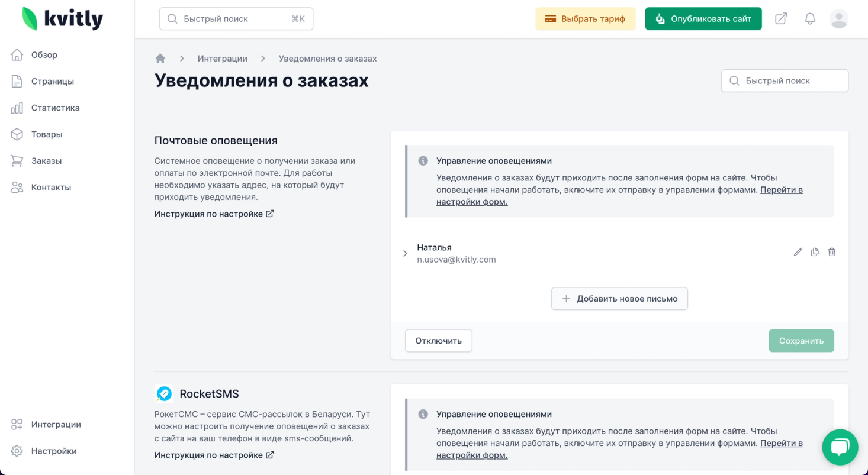The width and height of the screenshot is (868, 475).
Task: Click the RocketSMS rocket logo
Action: [x=164, y=393]
